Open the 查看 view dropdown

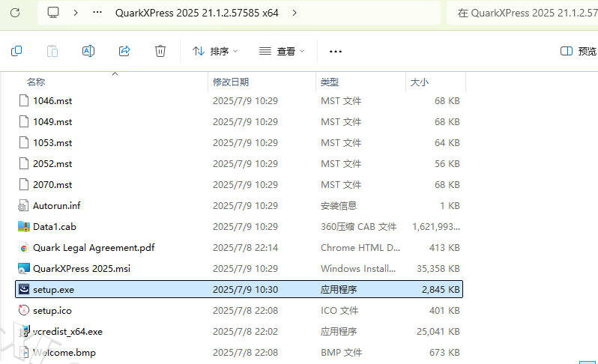282,51
